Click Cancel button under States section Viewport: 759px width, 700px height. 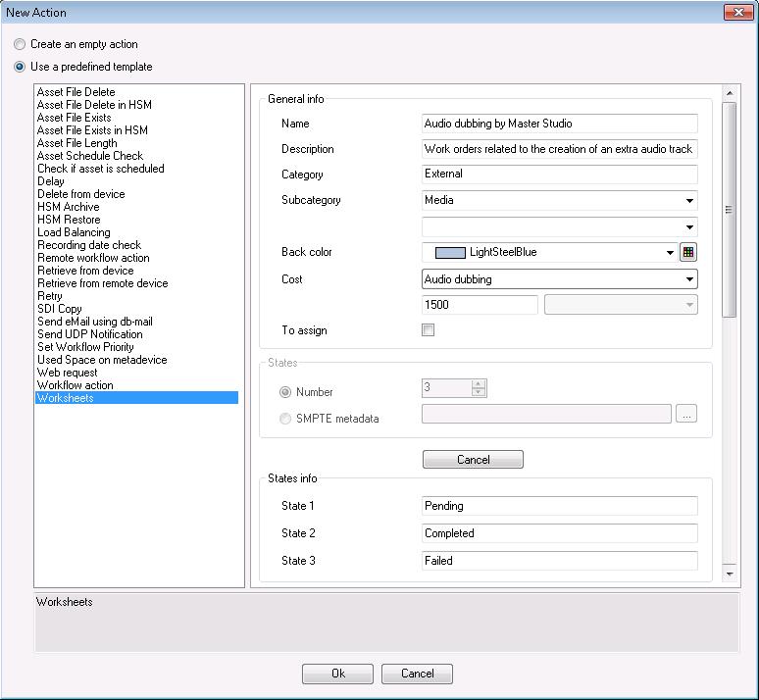click(473, 460)
